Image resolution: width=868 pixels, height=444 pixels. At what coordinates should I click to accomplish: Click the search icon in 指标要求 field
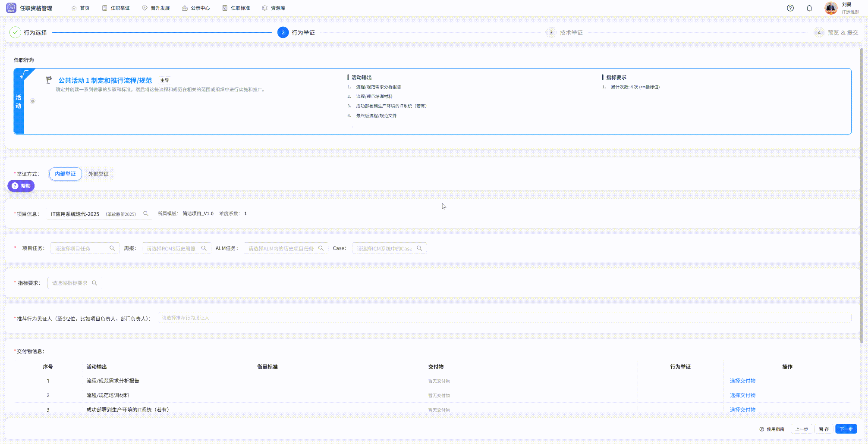(94, 283)
